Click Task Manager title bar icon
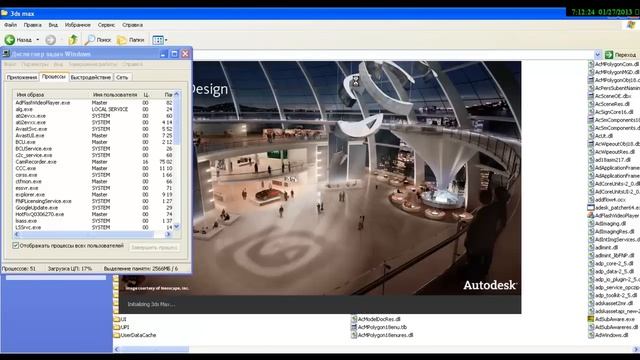Viewport: 640px width, 360px height. point(6,53)
